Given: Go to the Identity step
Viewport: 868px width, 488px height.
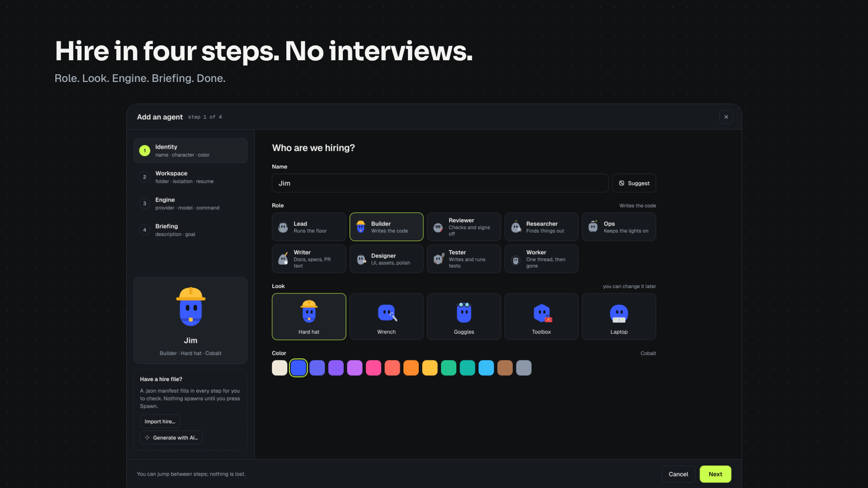Looking at the screenshot, I should click(x=190, y=150).
